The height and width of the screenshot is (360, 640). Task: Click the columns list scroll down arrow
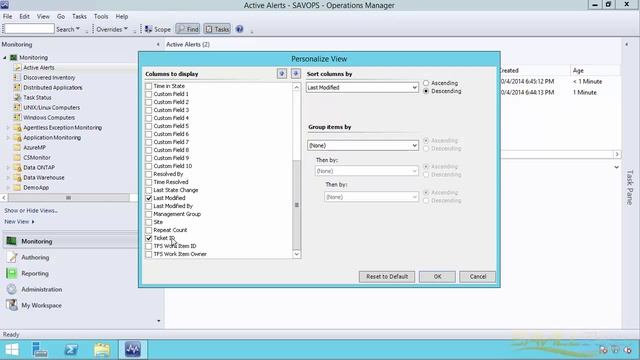tap(297, 254)
